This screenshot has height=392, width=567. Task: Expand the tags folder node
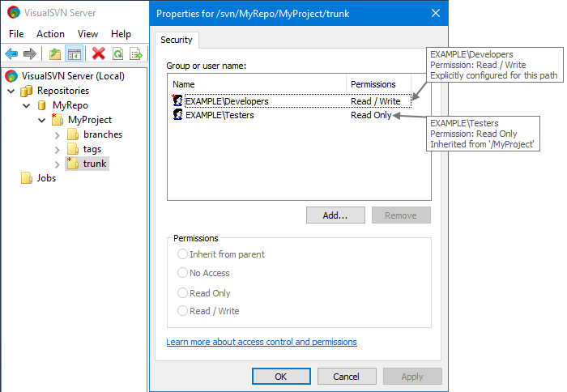click(x=58, y=150)
